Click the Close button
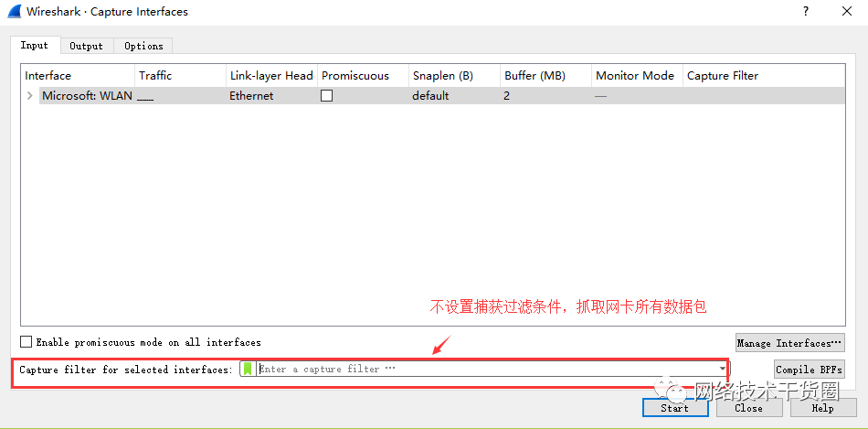 (x=749, y=408)
